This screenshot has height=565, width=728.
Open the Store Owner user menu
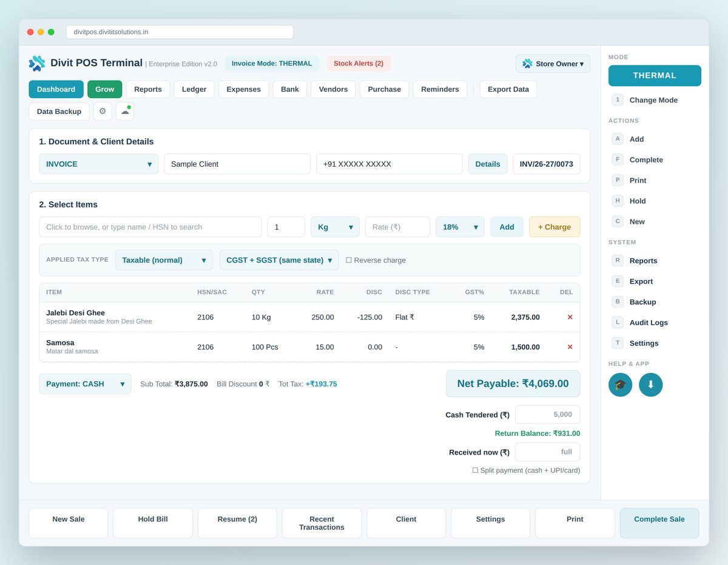pos(553,64)
